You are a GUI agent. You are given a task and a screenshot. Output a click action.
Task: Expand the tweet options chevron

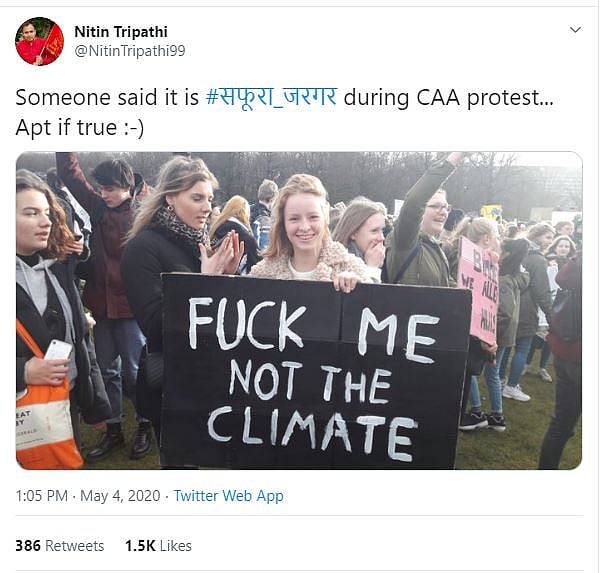coord(575,31)
